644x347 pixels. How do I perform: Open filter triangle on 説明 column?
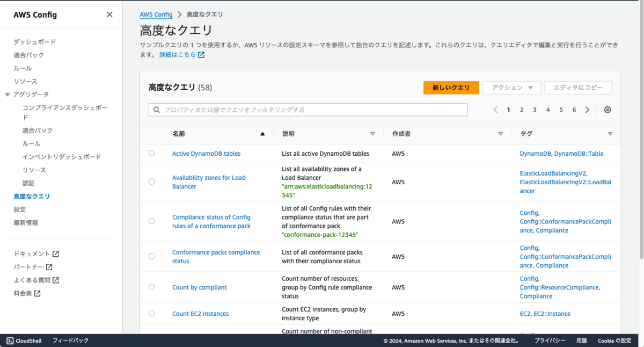[372, 134]
